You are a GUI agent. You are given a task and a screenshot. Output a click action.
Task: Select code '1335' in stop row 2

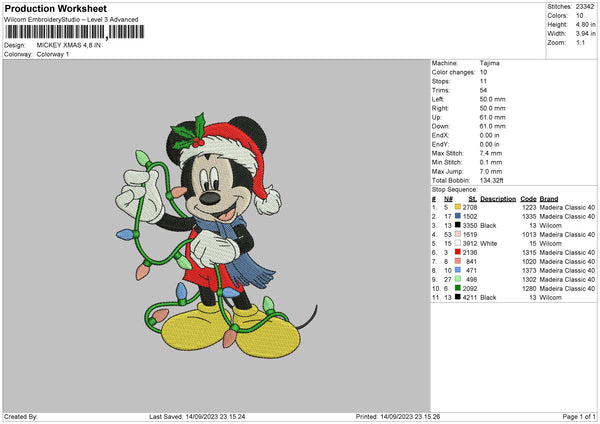(x=529, y=217)
